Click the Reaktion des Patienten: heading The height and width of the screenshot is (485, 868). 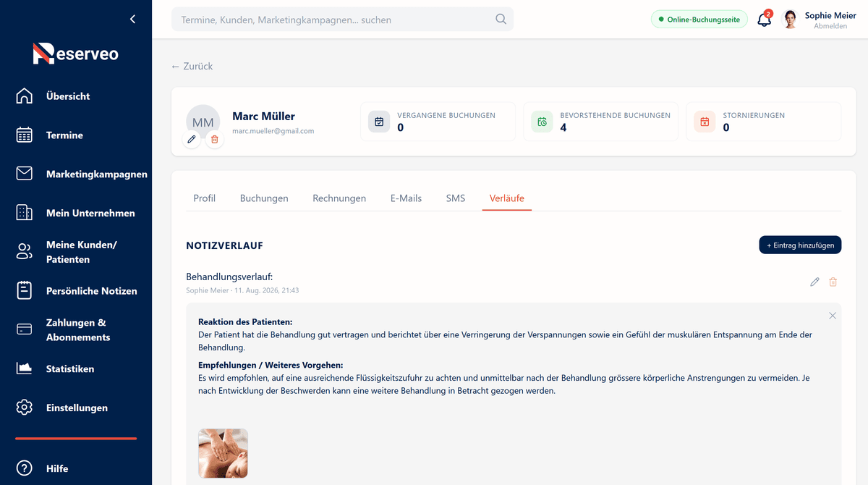click(245, 321)
